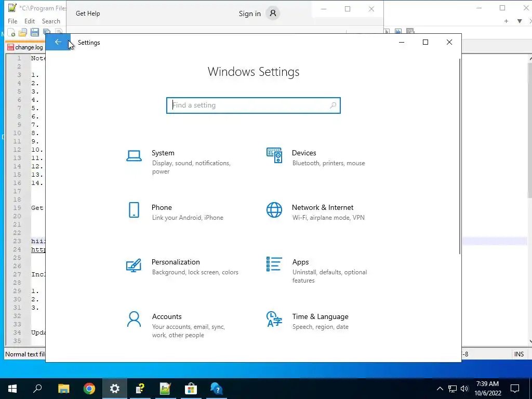This screenshot has height=399, width=532.
Task: Click the Time & Language title
Action: tap(320, 316)
